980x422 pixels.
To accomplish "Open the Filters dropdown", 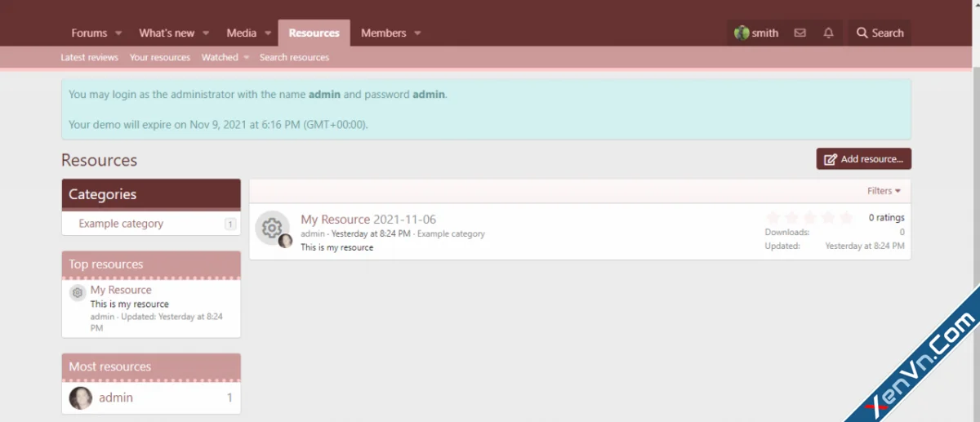I will 884,191.
